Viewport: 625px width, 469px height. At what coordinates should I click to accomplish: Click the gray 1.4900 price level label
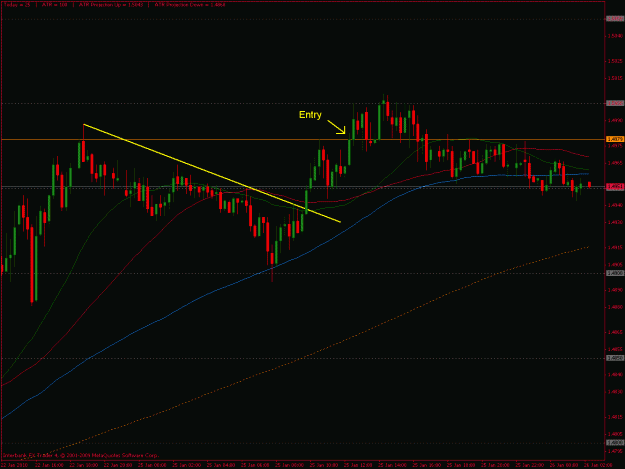point(615,273)
